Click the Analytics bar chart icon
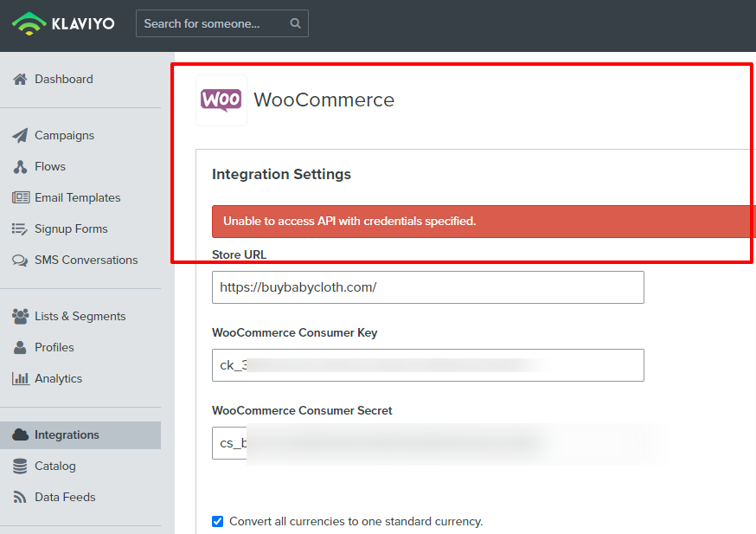Image resolution: width=756 pixels, height=534 pixels. (20, 379)
